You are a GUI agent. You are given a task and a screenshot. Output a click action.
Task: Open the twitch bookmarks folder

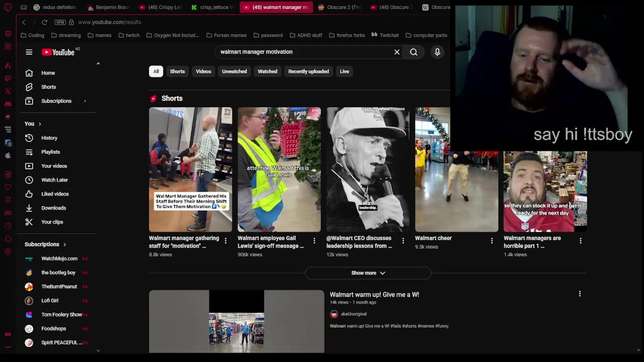coord(129,35)
